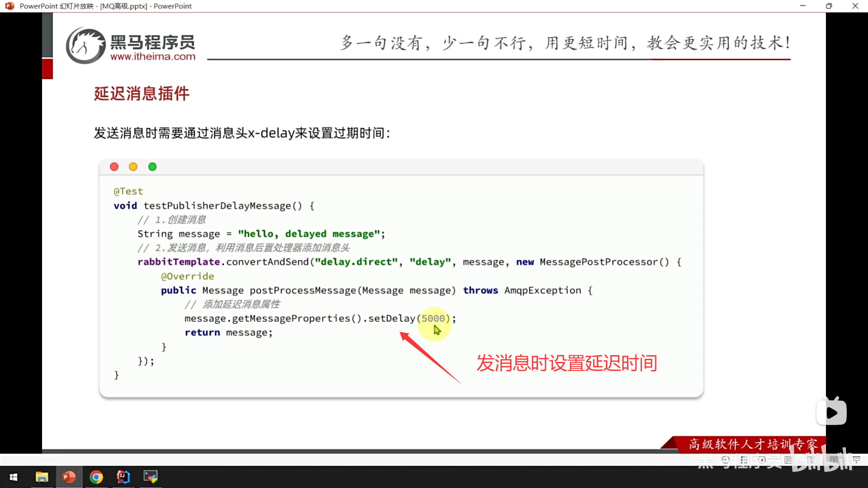Click the next slide arrow icon
This screenshot has height=488, width=868.
point(762,460)
